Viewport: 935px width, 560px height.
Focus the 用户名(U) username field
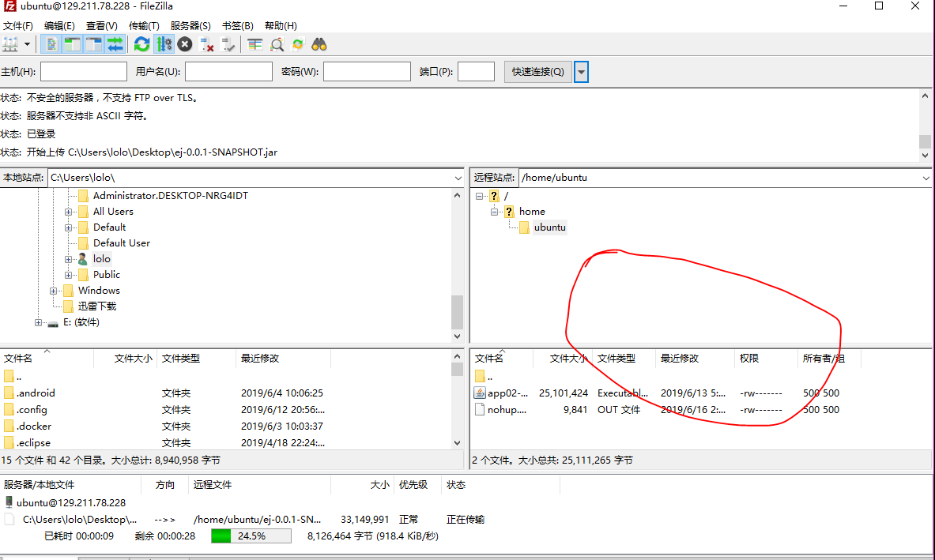(x=228, y=72)
